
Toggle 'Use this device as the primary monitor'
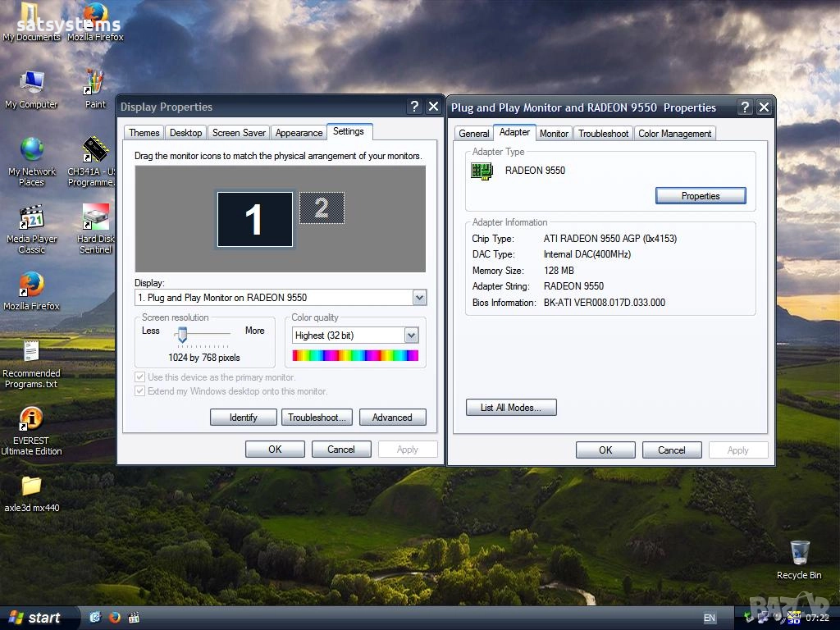click(x=140, y=377)
